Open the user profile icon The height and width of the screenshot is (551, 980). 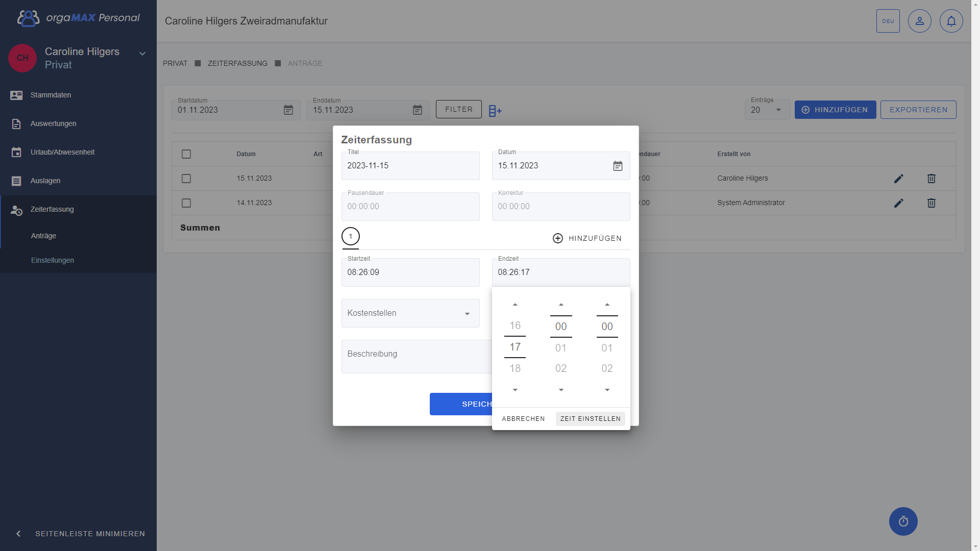(919, 21)
